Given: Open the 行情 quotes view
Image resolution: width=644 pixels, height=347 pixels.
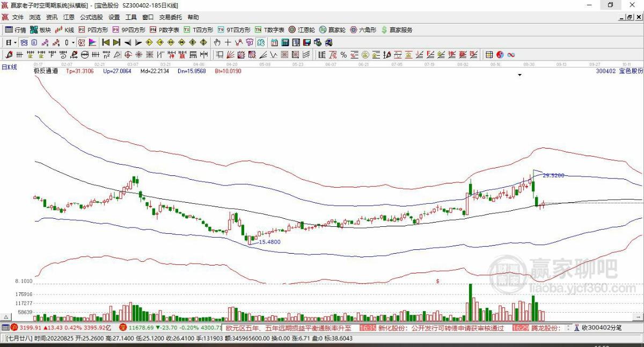Looking at the screenshot, I should (x=16, y=30).
